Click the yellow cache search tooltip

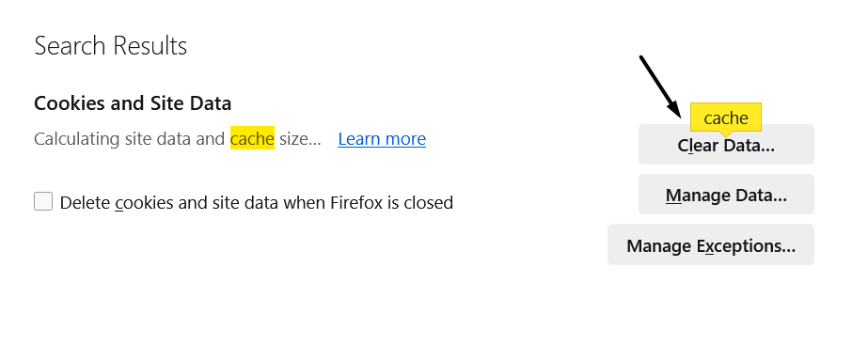(x=726, y=118)
